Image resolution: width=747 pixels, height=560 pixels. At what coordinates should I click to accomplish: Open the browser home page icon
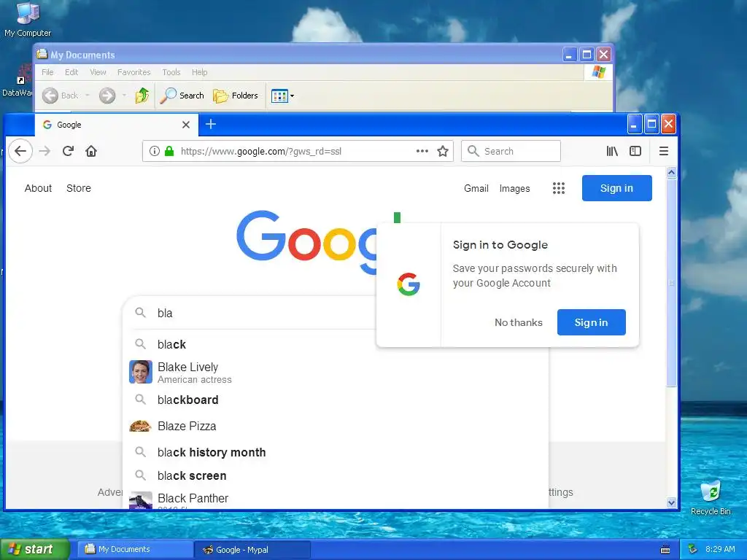click(91, 151)
